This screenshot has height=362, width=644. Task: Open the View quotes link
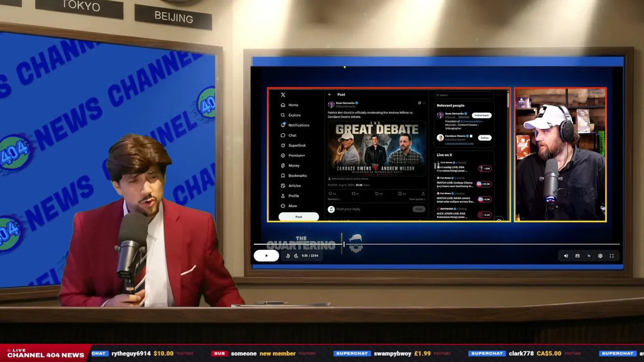(417, 199)
